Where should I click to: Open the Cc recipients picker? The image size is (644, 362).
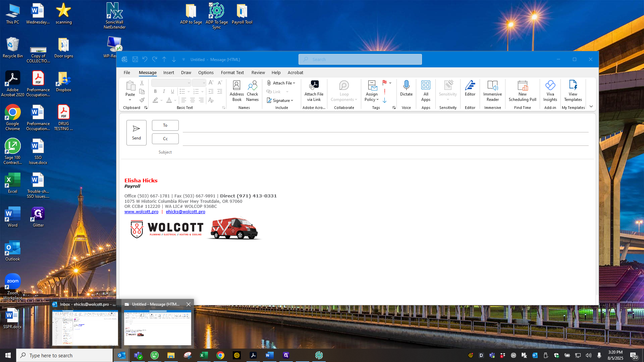[x=165, y=139]
